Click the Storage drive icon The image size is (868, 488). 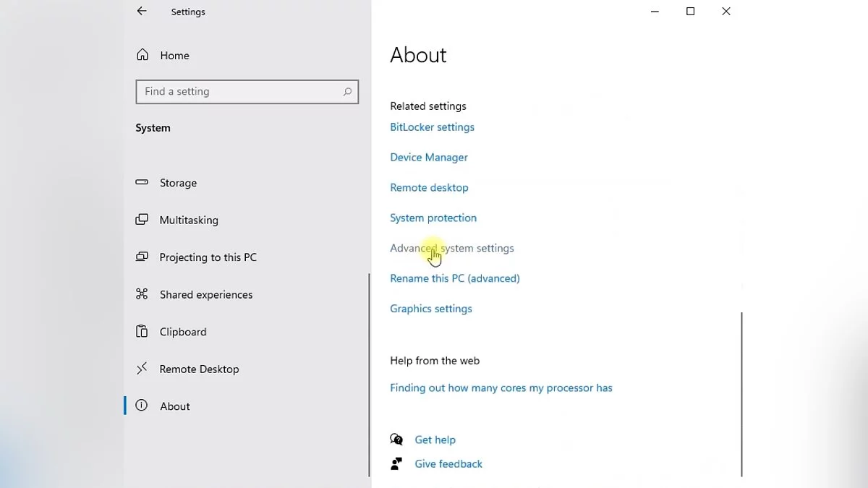click(x=142, y=183)
